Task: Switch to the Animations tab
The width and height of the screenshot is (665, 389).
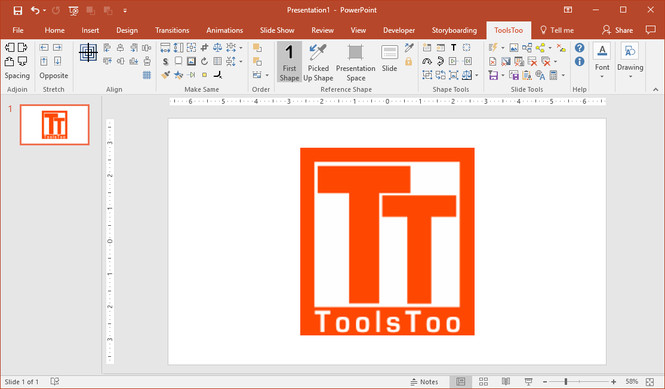Action: (x=224, y=30)
